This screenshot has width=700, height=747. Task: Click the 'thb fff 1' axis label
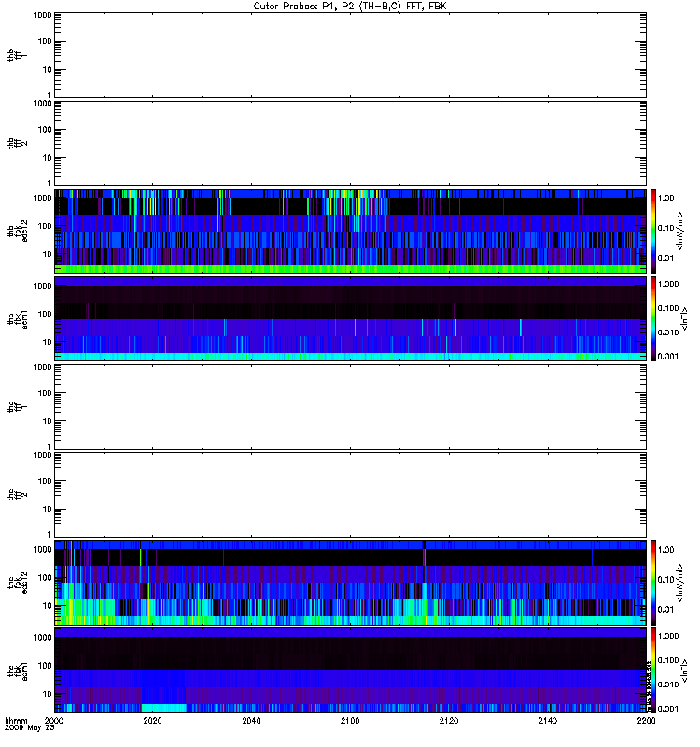(18, 55)
